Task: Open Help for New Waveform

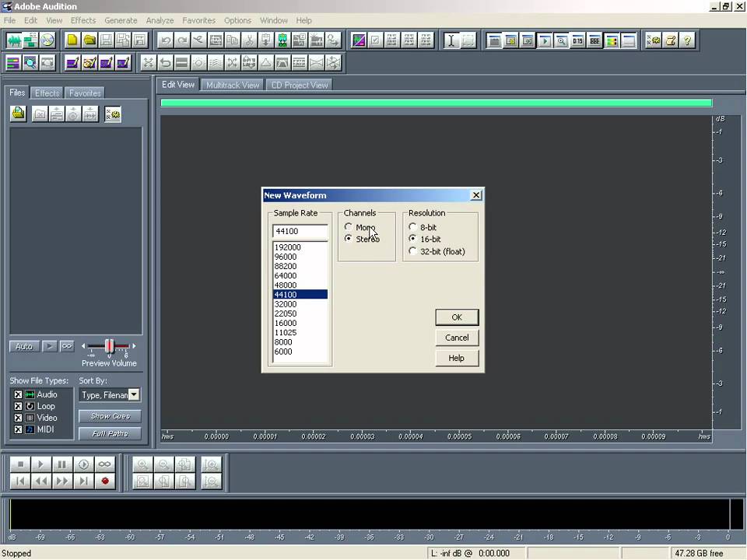Action: click(x=457, y=358)
